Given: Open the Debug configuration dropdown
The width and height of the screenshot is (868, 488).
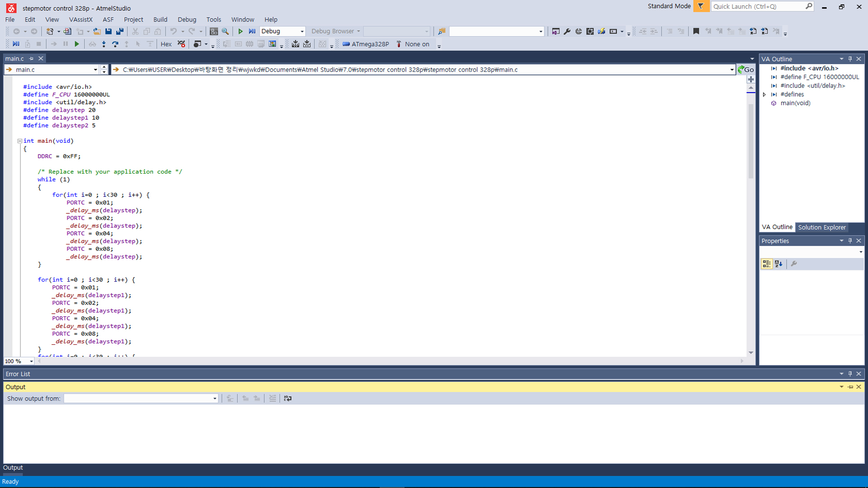Looking at the screenshot, I should click(302, 31).
